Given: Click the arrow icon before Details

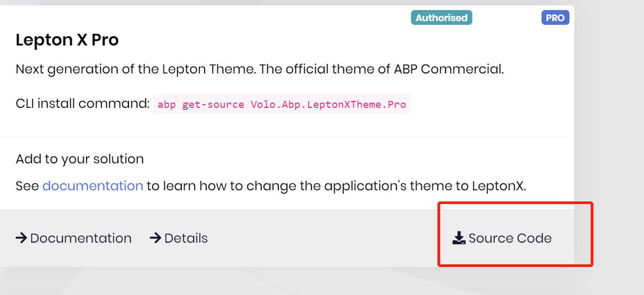Looking at the screenshot, I should click(x=155, y=238).
